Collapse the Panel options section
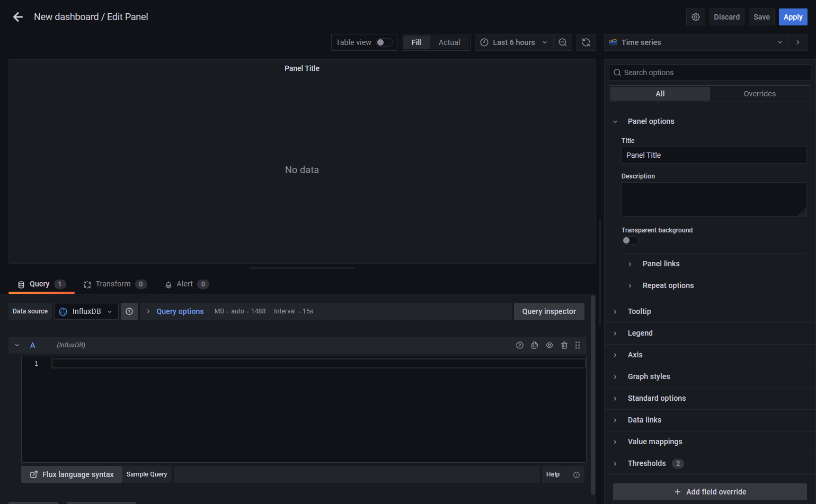The height and width of the screenshot is (504, 816). pyautogui.click(x=651, y=121)
